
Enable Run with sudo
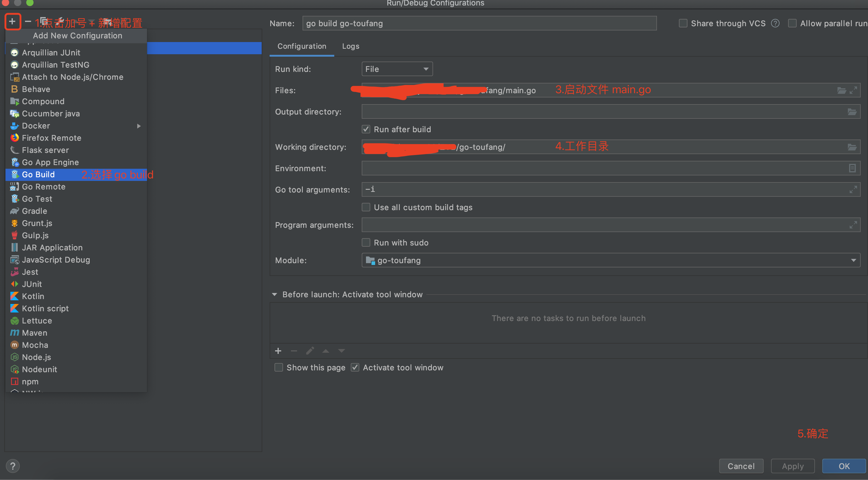[366, 243]
